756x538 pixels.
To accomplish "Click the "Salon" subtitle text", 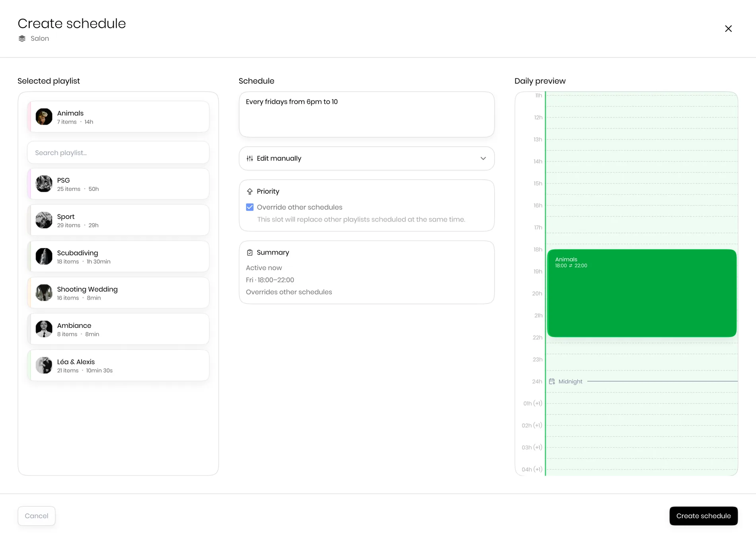I will tap(40, 39).
